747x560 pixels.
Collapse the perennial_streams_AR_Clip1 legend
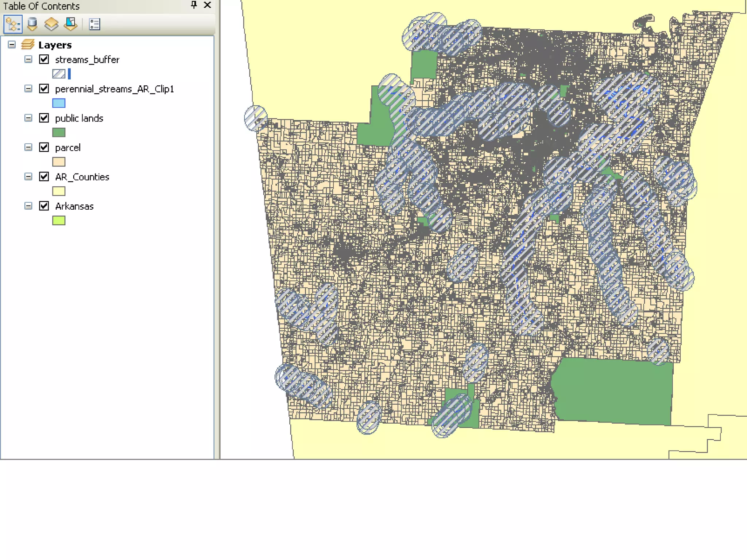pos(28,89)
